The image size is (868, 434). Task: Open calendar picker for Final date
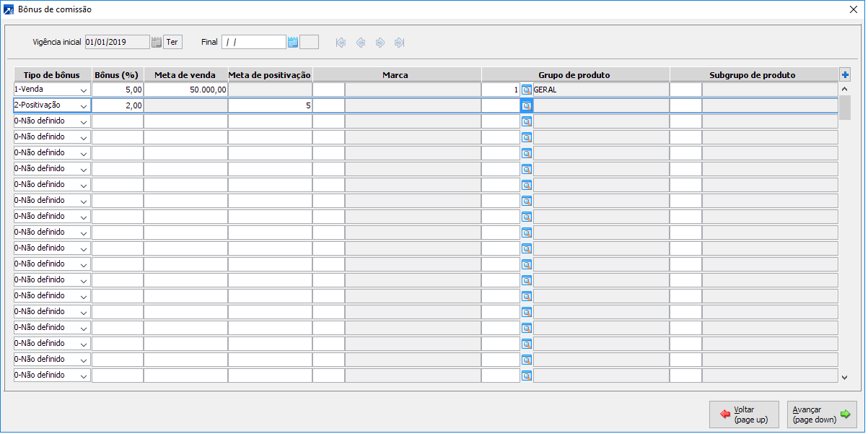293,43
